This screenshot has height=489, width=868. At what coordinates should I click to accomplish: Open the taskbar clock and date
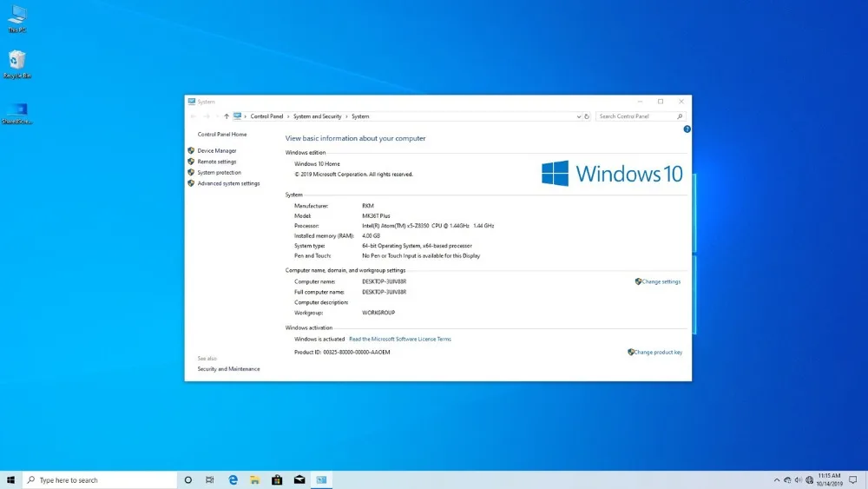click(829, 479)
